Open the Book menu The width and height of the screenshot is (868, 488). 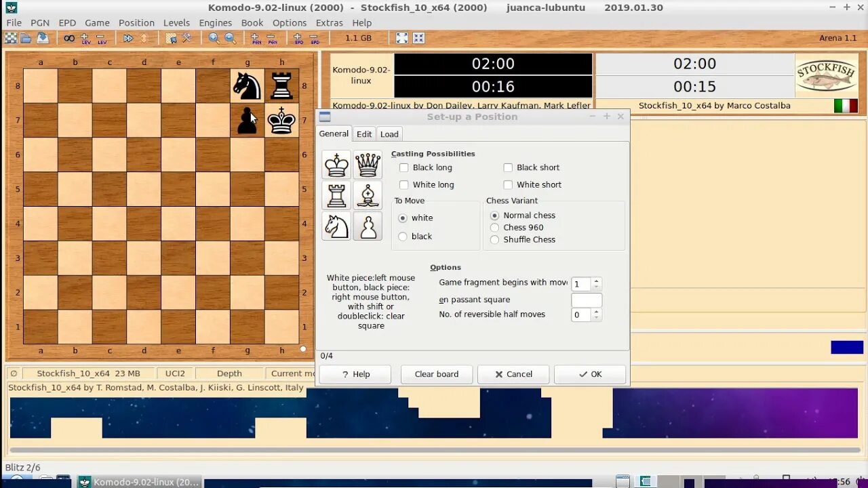tap(252, 22)
